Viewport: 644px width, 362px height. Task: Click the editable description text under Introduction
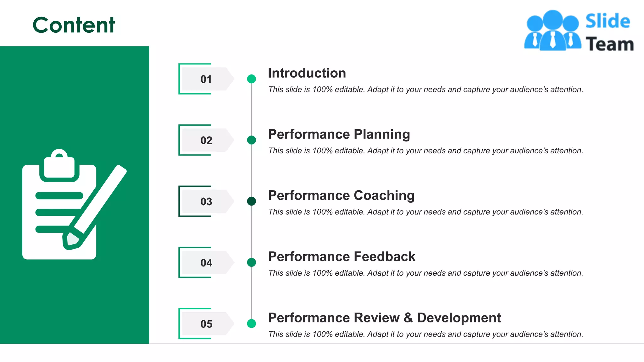tap(425, 90)
